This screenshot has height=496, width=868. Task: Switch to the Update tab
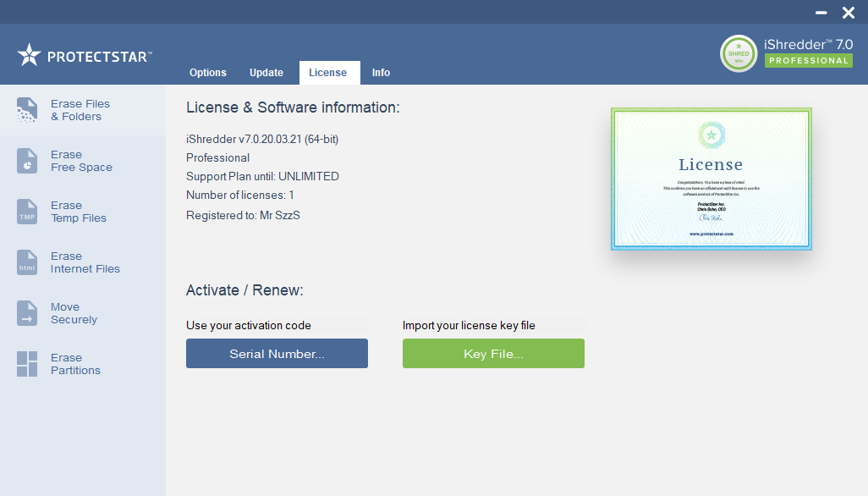(x=266, y=73)
